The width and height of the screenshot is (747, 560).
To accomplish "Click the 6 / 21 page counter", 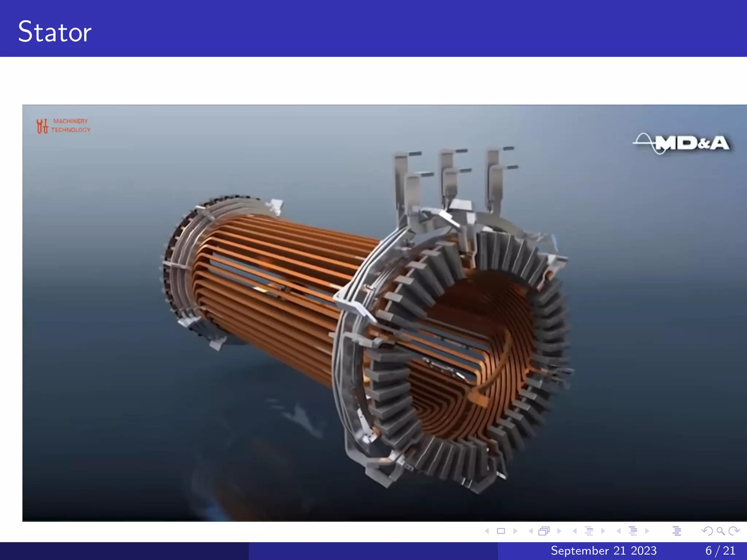I will pos(720,551).
